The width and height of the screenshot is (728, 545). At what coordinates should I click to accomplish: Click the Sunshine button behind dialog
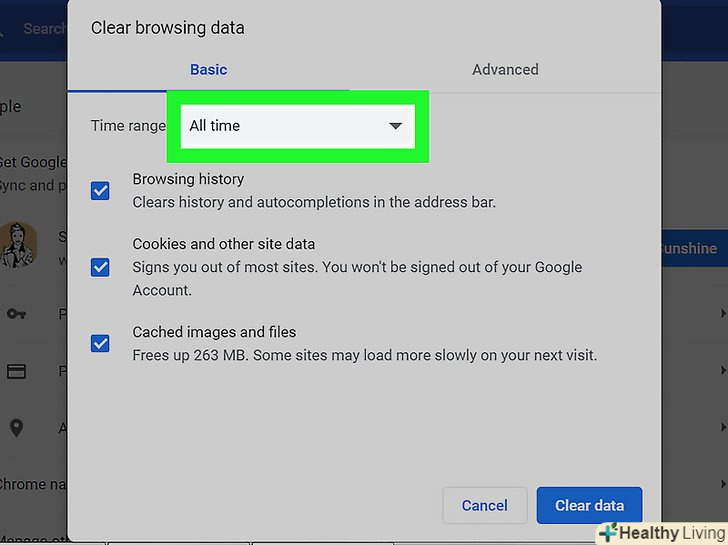pyautogui.click(x=690, y=248)
